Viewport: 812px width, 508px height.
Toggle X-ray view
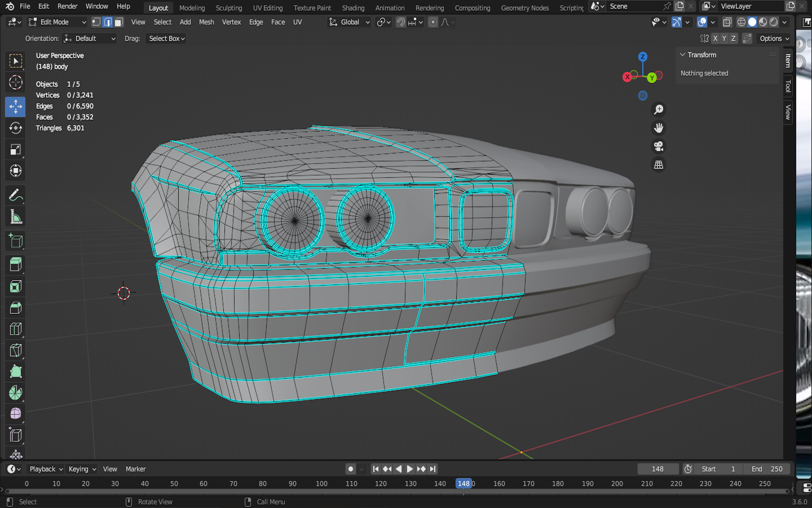[x=727, y=22]
